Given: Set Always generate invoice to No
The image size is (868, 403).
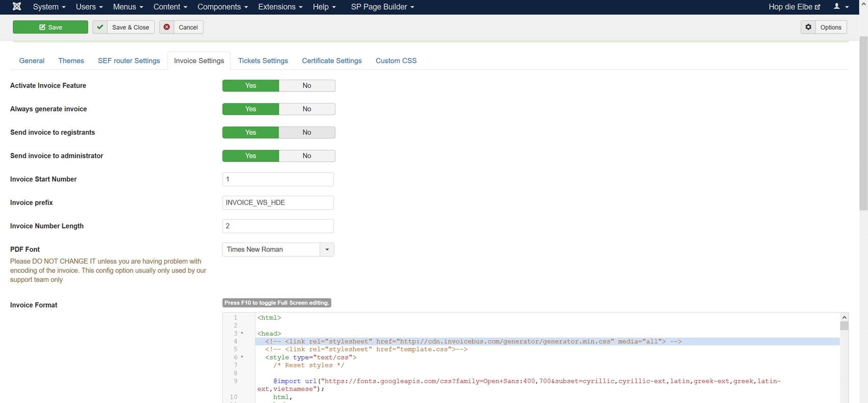Looking at the screenshot, I should tap(307, 109).
